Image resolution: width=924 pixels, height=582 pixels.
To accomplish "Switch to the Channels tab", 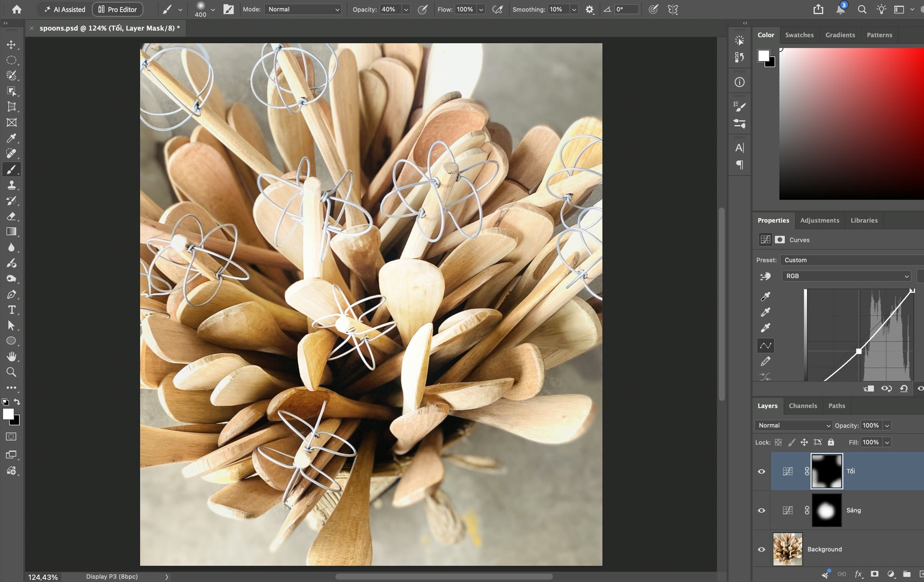I will tap(803, 405).
